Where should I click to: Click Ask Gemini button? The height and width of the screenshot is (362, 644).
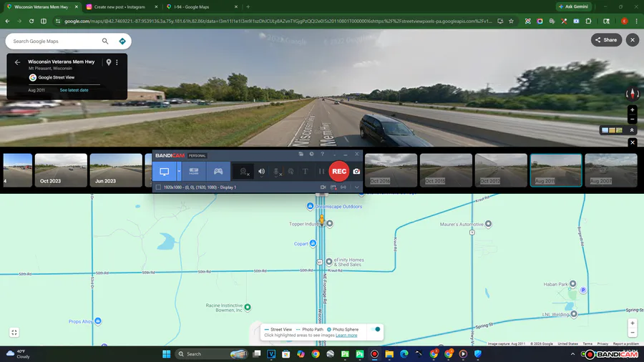573,6
